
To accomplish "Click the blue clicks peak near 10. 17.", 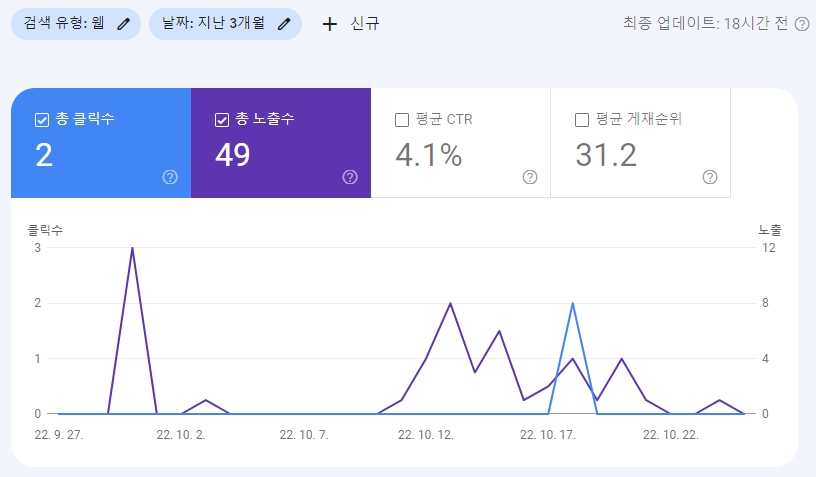I will (572, 303).
